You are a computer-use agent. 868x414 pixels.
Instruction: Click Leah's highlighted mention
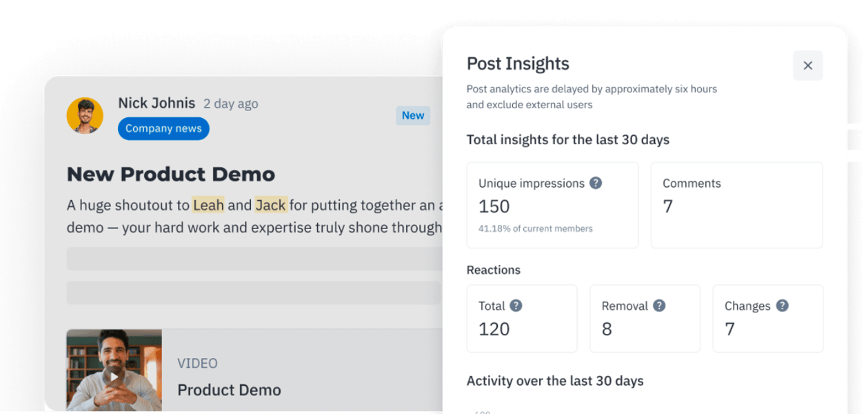pos(208,205)
